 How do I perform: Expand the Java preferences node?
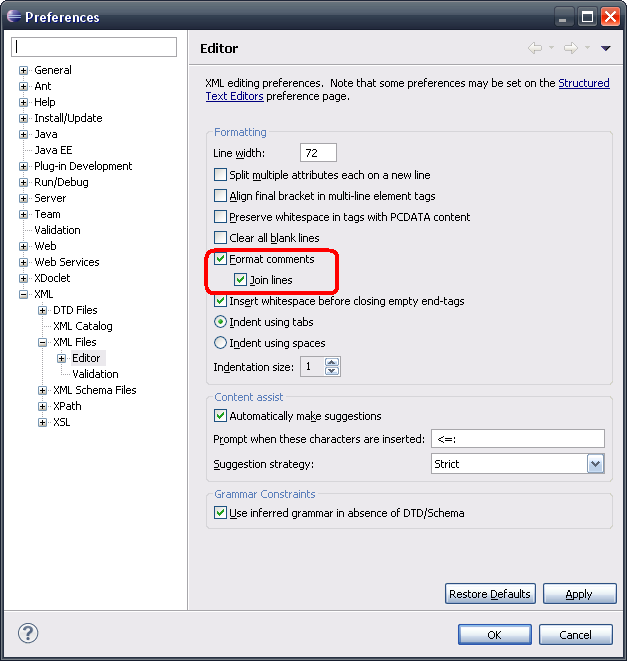(x=24, y=134)
